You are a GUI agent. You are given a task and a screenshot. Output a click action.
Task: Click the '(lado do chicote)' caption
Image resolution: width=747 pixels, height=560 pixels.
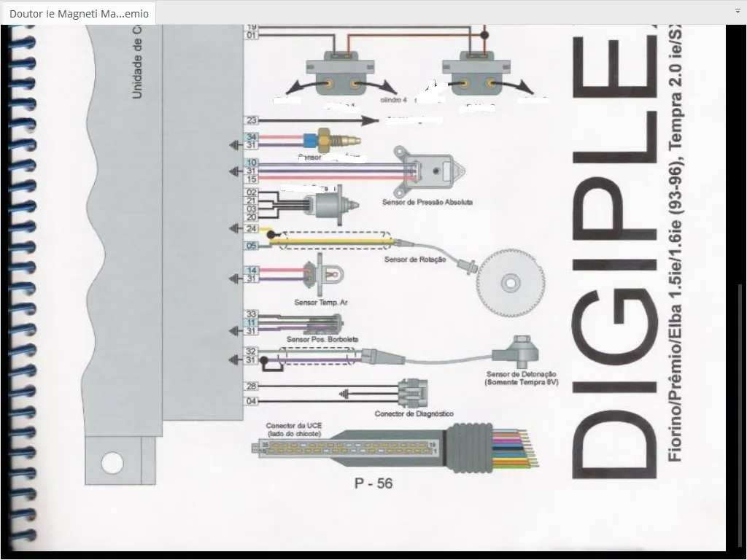294,434
